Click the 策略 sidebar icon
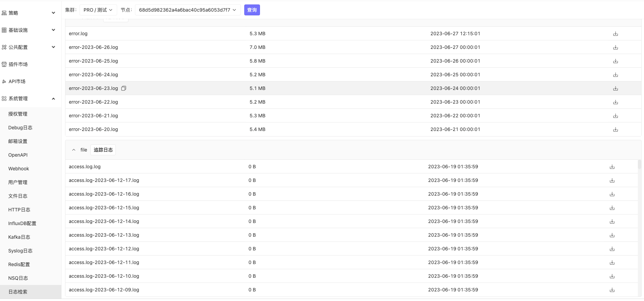The width and height of the screenshot is (644, 301). [x=4, y=13]
